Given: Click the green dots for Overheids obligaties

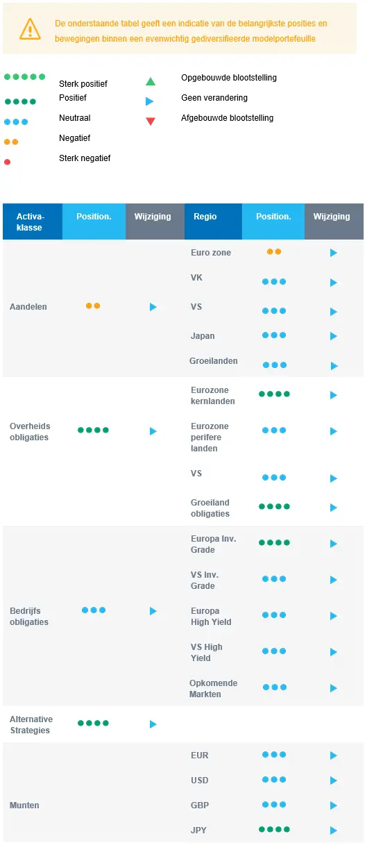Looking at the screenshot, I should point(93,430).
